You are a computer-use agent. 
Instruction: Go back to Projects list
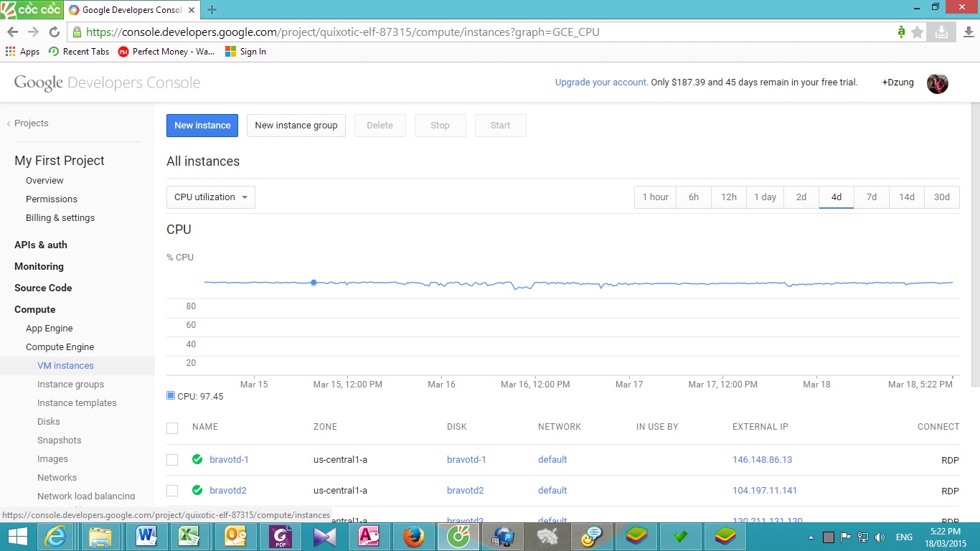(x=28, y=123)
